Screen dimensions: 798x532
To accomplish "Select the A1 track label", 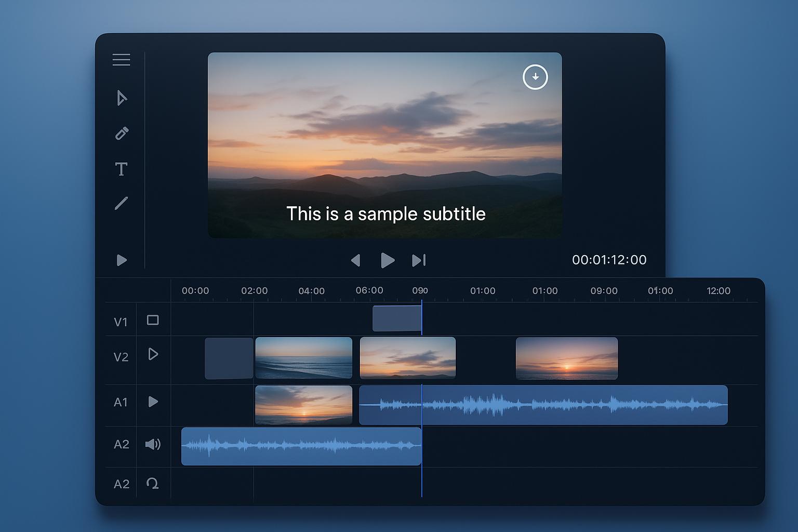I will pos(121,402).
